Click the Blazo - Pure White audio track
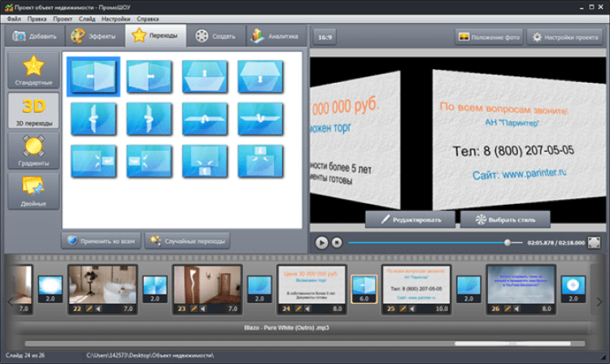 [x=286, y=328]
